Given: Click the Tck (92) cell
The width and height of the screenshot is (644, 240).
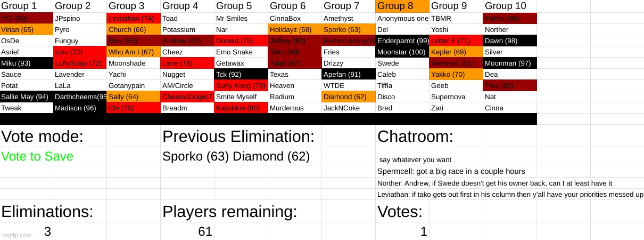Looking at the screenshot, I should pos(241,75).
